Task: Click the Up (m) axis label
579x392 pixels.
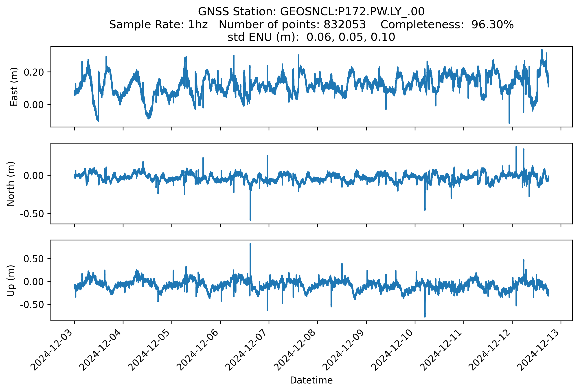Action: point(11,281)
